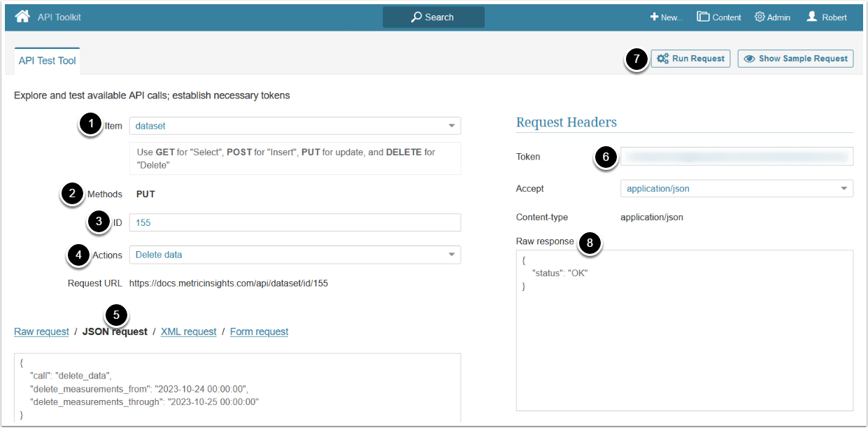This screenshot has width=868, height=428.
Task: Click the PUT method label
Action: (x=145, y=194)
